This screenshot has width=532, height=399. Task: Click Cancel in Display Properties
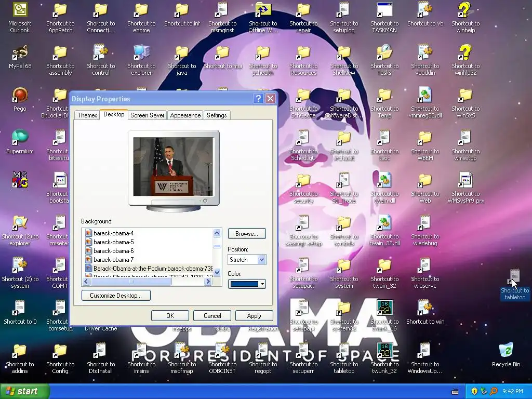(212, 315)
